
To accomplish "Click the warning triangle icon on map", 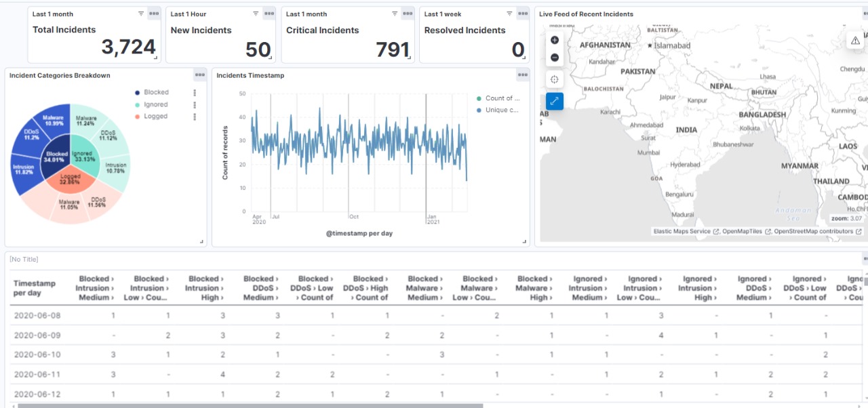I will [855, 41].
